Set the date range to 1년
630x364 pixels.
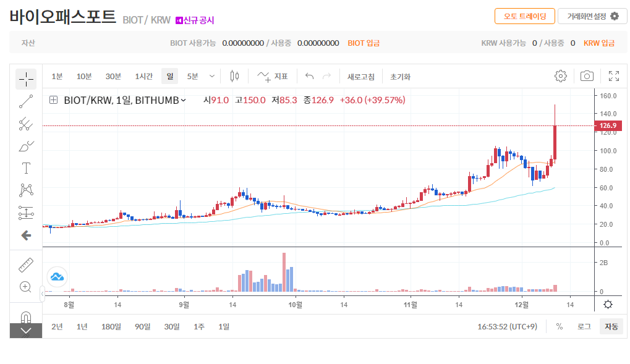pos(82,327)
